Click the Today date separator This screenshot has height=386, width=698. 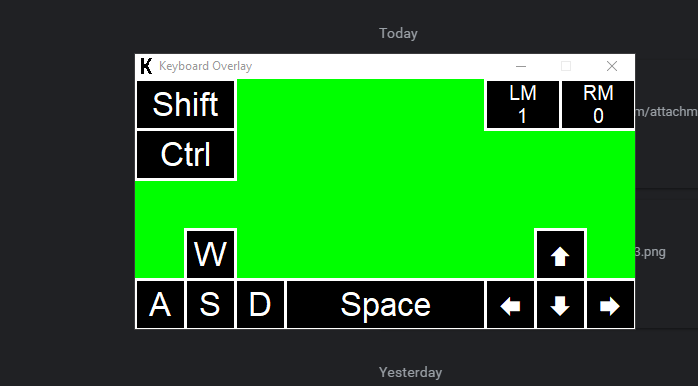pyautogui.click(x=398, y=33)
